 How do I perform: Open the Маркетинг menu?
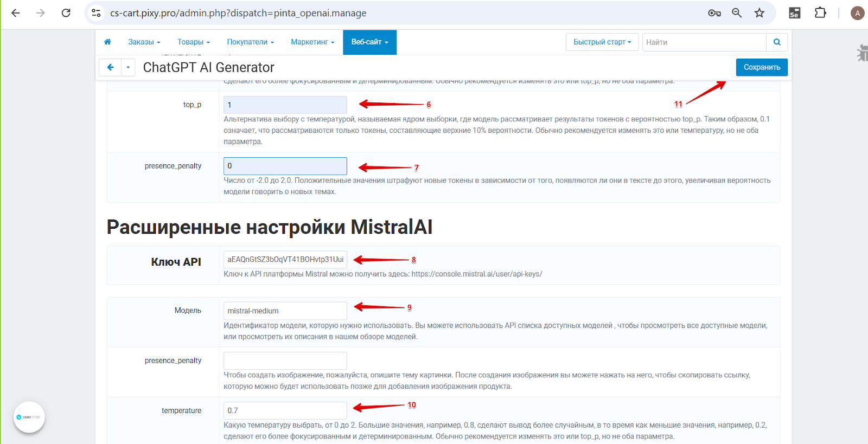click(x=312, y=42)
